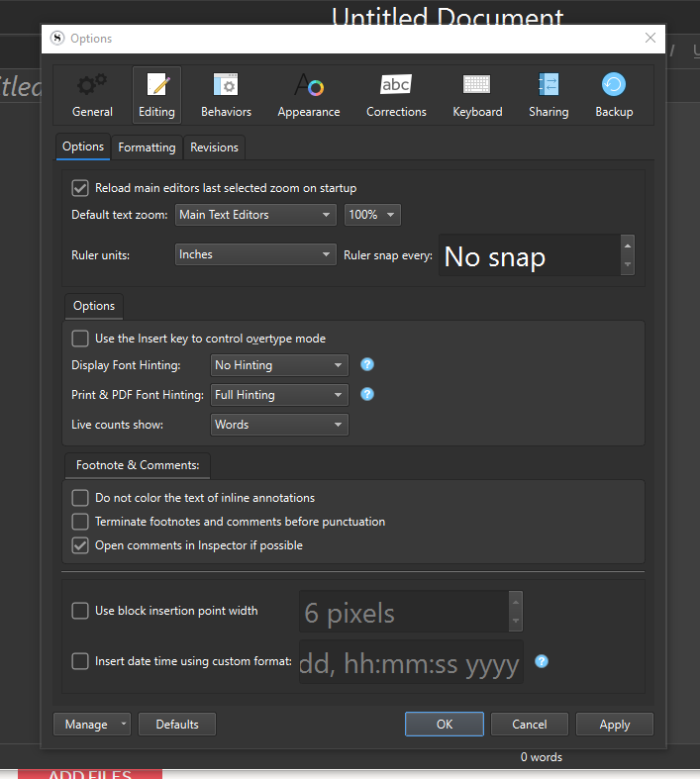Enable Use block insertion point width
The image size is (700, 779).
coord(80,611)
